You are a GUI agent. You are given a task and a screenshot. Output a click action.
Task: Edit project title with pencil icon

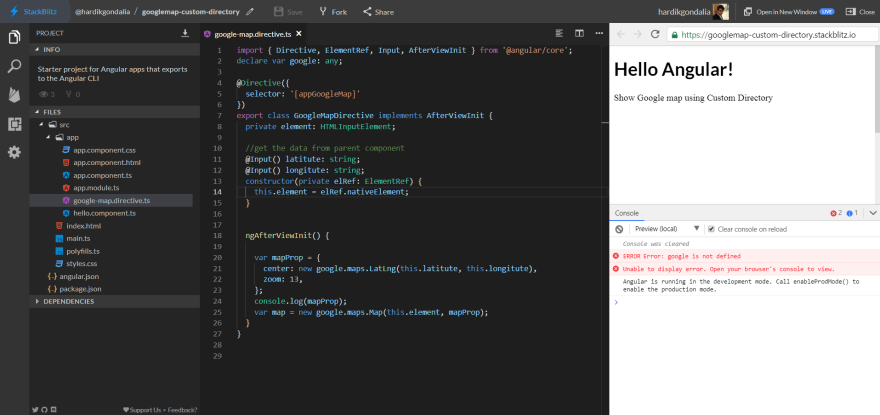pos(249,12)
